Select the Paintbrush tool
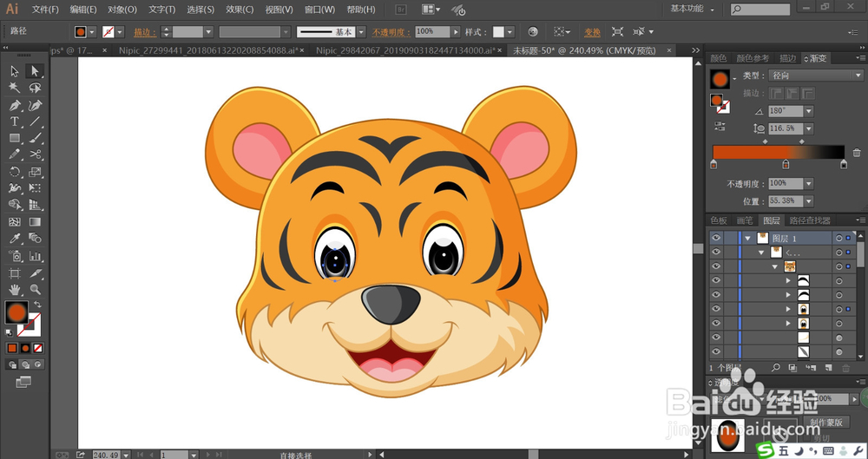Viewport: 868px width, 459px height. [35, 138]
